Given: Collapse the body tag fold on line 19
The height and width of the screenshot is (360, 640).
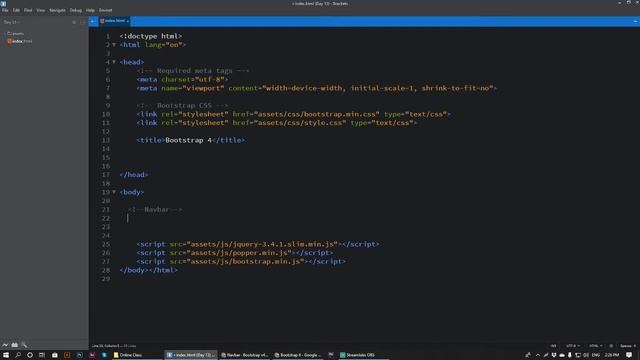Looking at the screenshot, I should [114, 192].
